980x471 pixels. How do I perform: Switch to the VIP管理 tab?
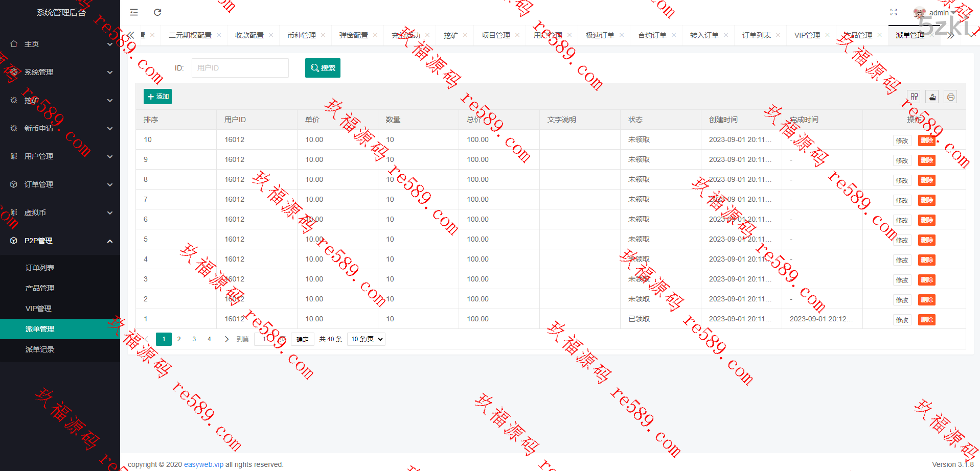807,35
